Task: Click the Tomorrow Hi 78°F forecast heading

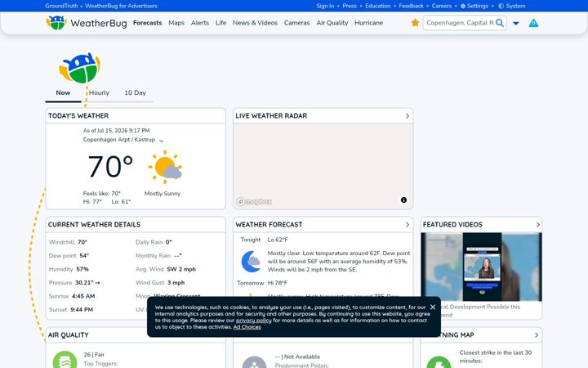Action: [x=262, y=283]
